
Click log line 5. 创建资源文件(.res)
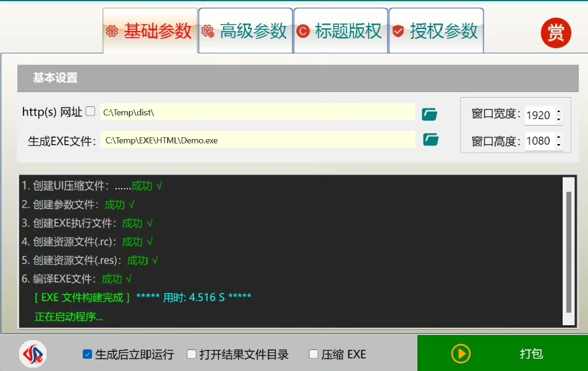tap(90, 260)
